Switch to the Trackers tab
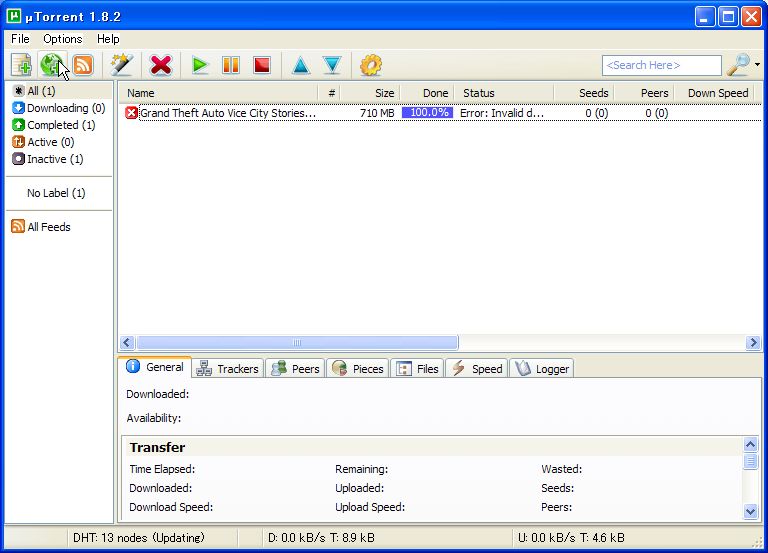Image resolution: width=768 pixels, height=553 pixels. [x=228, y=369]
